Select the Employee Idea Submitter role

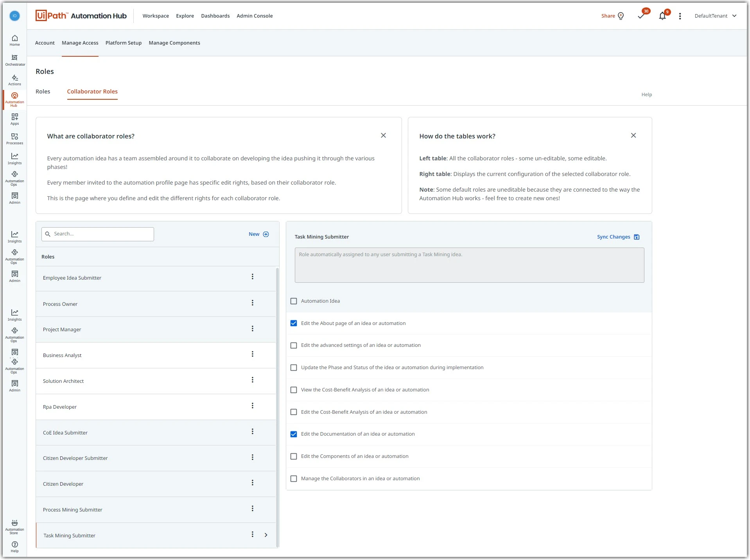click(156, 278)
